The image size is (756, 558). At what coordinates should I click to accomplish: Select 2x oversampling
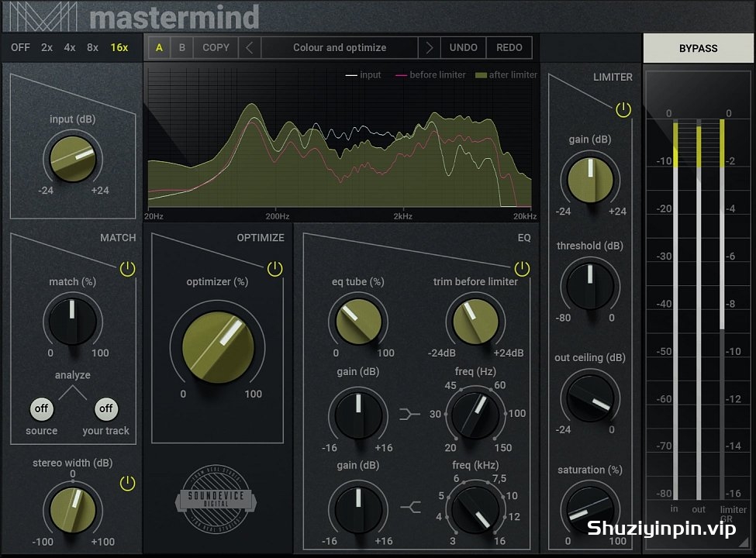coord(47,48)
